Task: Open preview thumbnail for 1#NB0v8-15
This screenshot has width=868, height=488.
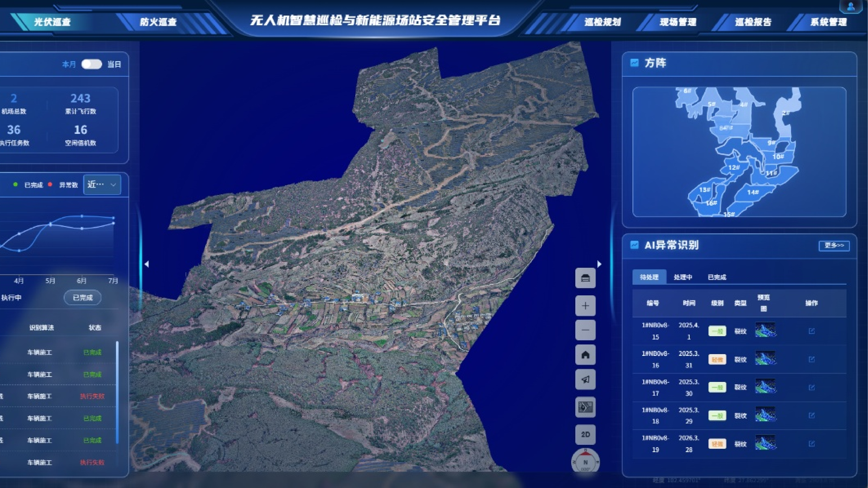Action: pyautogui.click(x=765, y=330)
